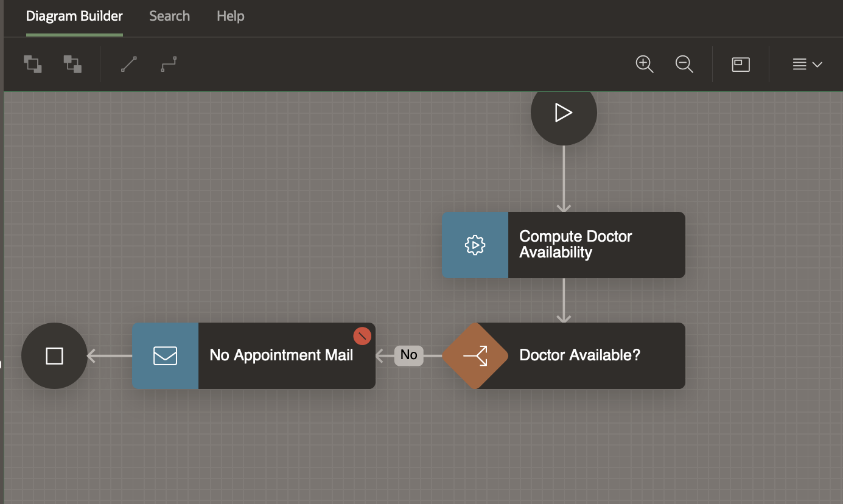The image size is (843, 504).
Task: Select the workflow End node
Action: pyautogui.click(x=55, y=356)
